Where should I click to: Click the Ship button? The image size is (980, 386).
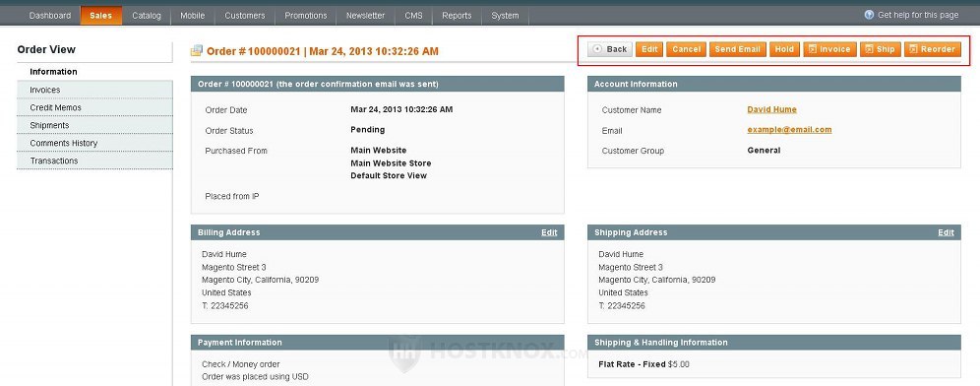pyautogui.click(x=881, y=49)
